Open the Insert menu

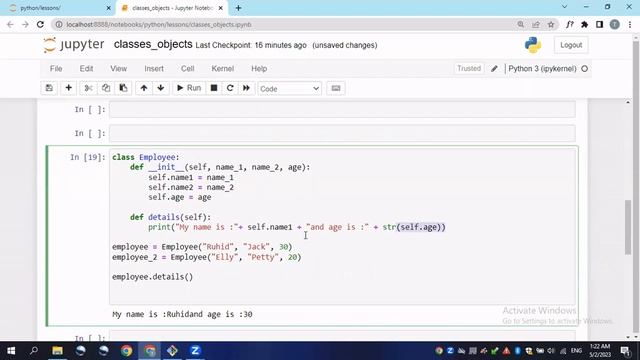coord(154,69)
